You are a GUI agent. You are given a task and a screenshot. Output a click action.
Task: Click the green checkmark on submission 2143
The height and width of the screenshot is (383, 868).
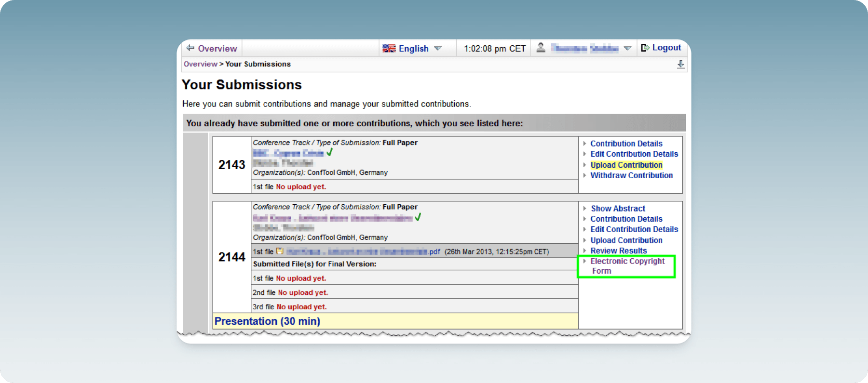(329, 152)
